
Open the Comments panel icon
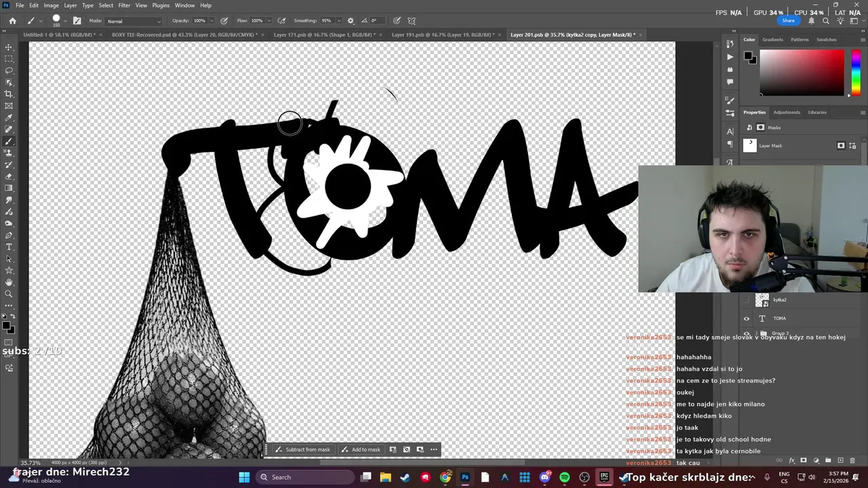(x=730, y=82)
